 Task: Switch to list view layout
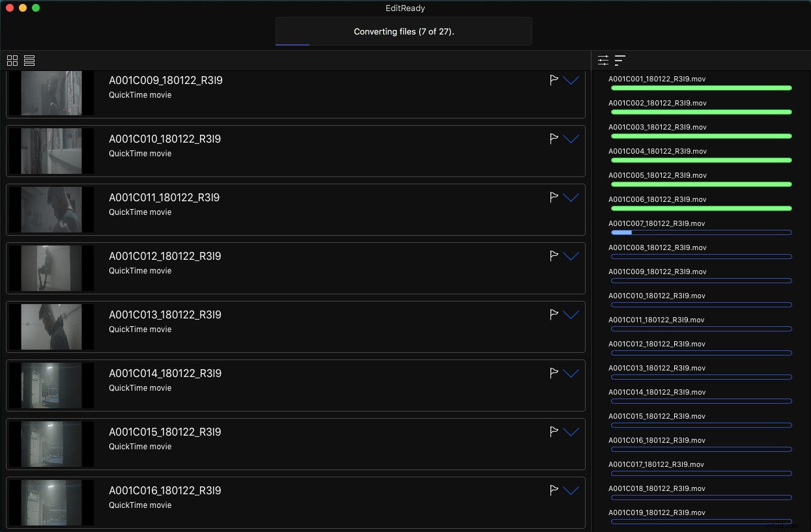[29, 60]
